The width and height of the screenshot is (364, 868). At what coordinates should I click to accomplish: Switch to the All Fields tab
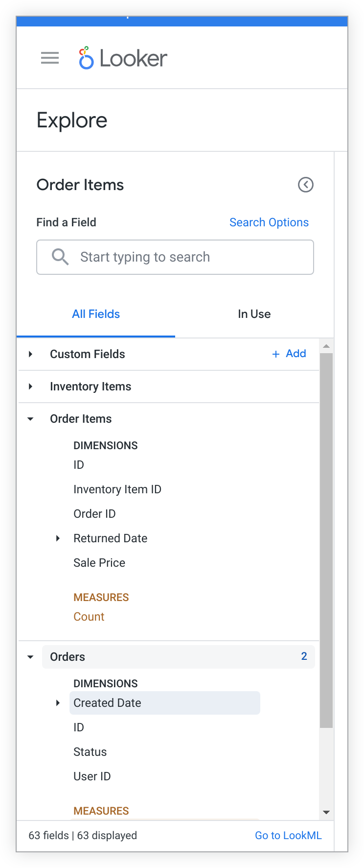(x=96, y=314)
